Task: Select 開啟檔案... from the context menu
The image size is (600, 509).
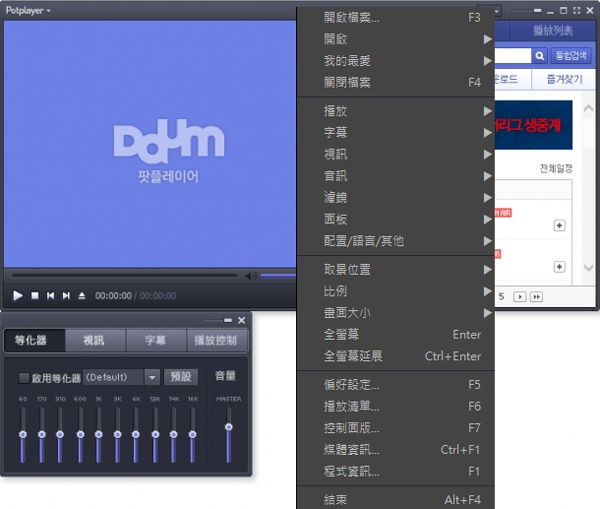Action: pos(396,18)
